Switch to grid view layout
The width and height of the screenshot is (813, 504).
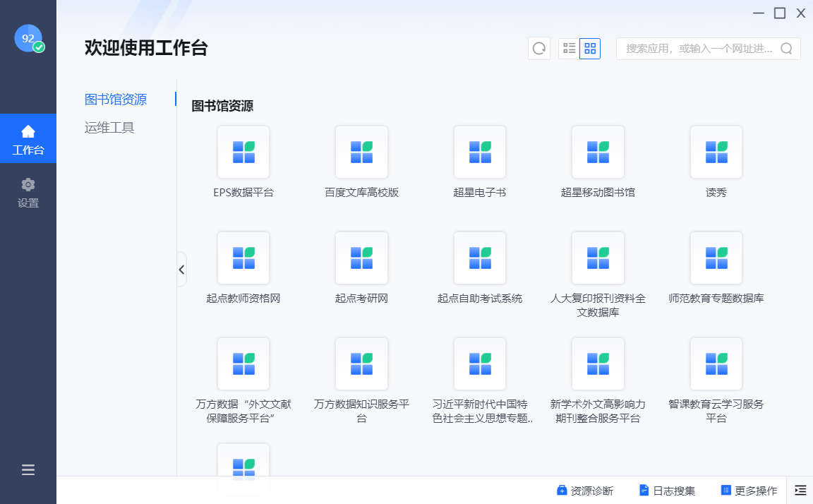(x=590, y=49)
